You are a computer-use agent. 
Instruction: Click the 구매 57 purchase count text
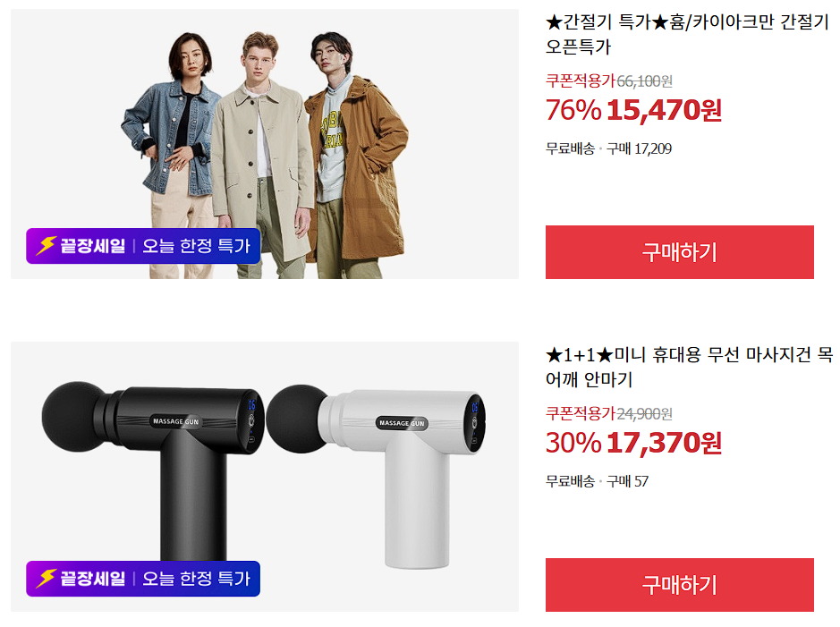627,481
